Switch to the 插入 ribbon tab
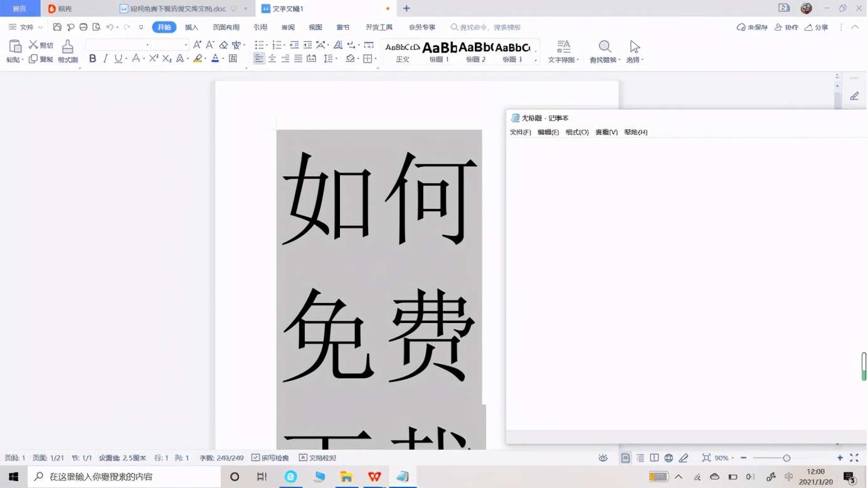The width and height of the screenshot is (868, 488). point(191,27)
